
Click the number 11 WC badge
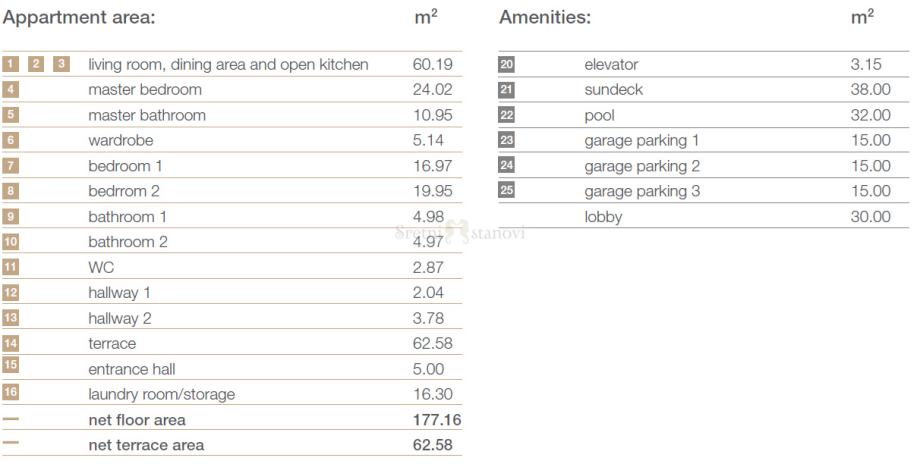point(11,267)
